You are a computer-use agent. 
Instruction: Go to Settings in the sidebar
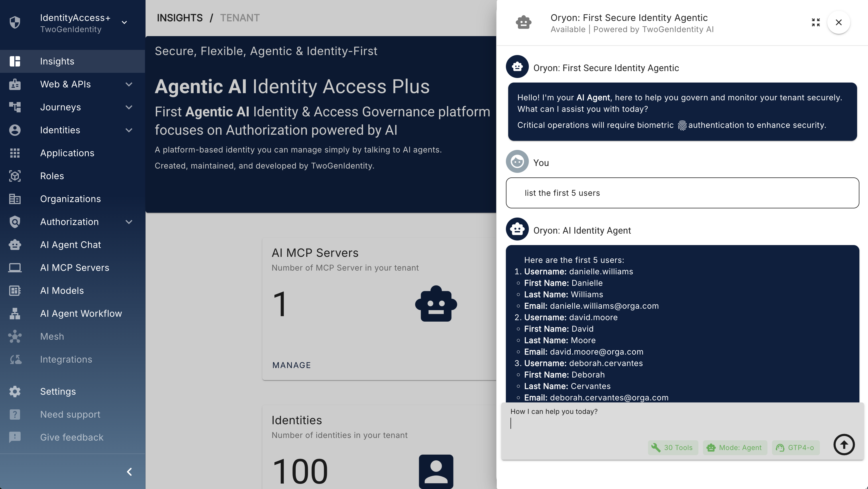58,392
